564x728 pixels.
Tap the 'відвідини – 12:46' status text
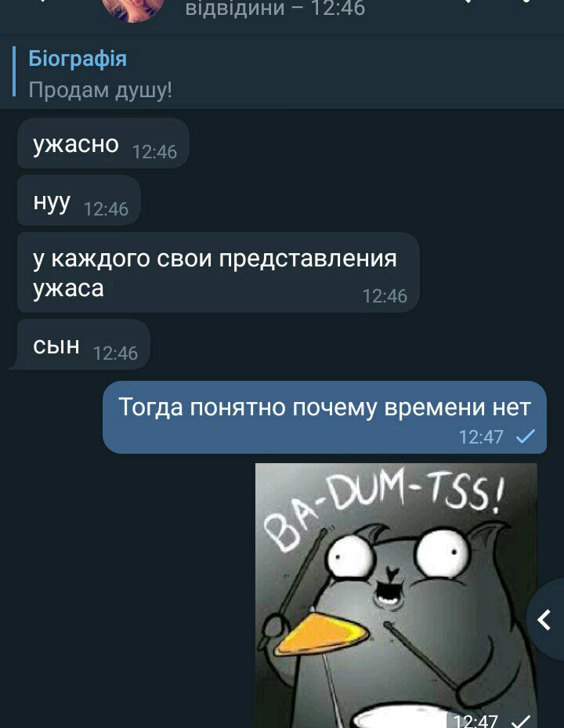[x=275, y=9]
